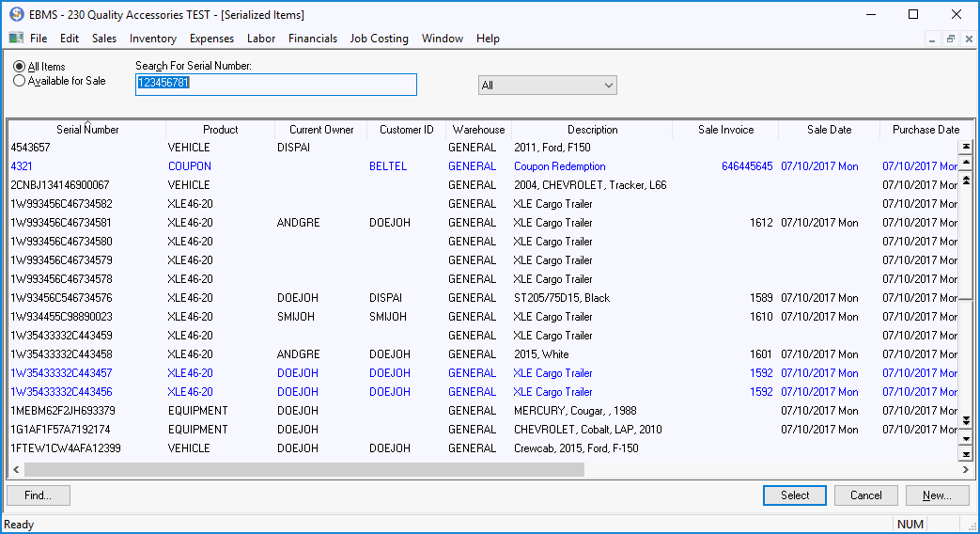Click sale invoice 646445645 cell
This screenshot has width=980, height=534.
[x=747, y=166]
